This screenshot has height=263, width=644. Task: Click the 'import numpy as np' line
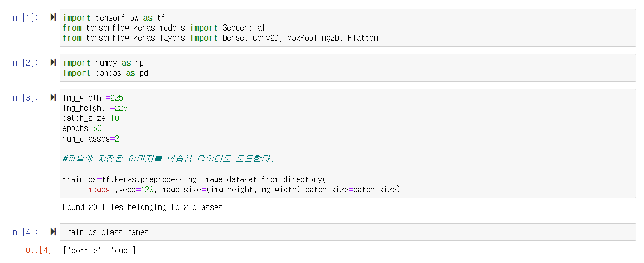point(103,63)
